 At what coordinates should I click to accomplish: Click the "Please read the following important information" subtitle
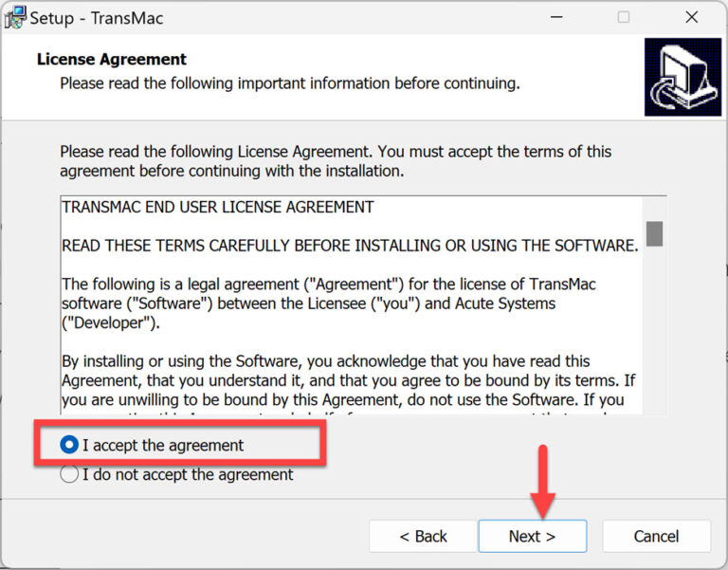point(290,83)
